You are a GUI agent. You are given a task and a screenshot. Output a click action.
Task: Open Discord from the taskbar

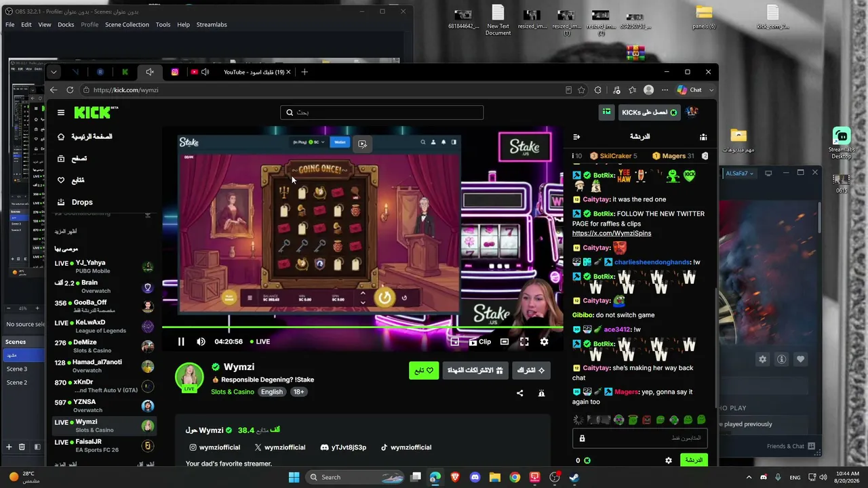tap(475, 477)
